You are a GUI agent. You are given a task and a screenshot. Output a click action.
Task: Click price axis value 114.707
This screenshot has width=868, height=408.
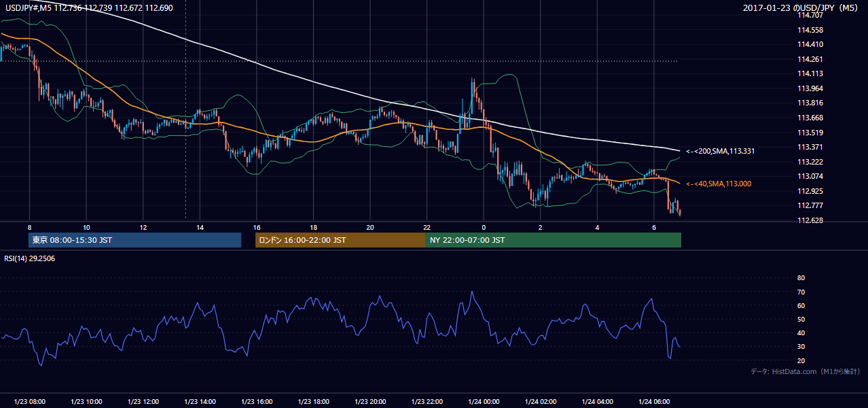[810, 16]
